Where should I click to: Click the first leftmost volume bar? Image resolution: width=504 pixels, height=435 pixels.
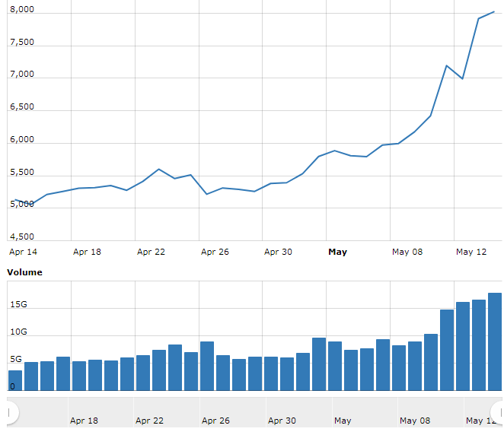tap(14, 380)
